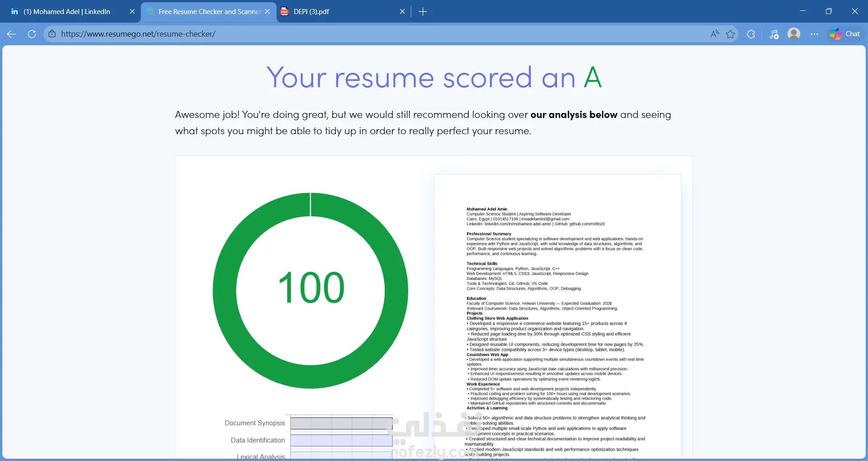This screenshot has height=461, width=868.
Task: Click the Lexical Analysis bar
Action: click(341, 456)
